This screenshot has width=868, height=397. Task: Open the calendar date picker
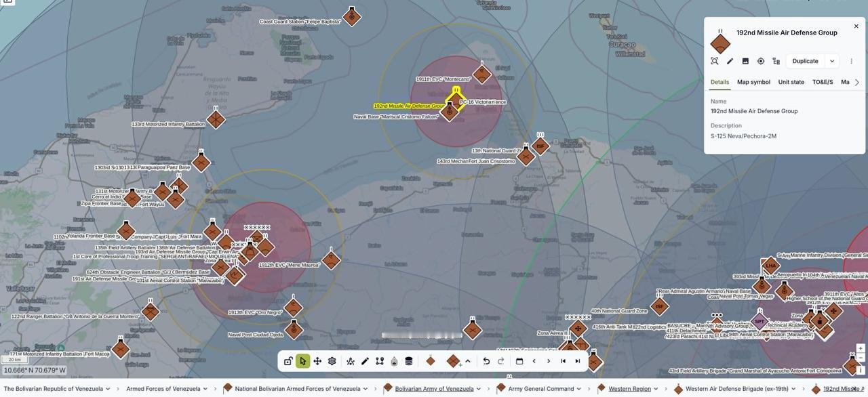point(519,361)
